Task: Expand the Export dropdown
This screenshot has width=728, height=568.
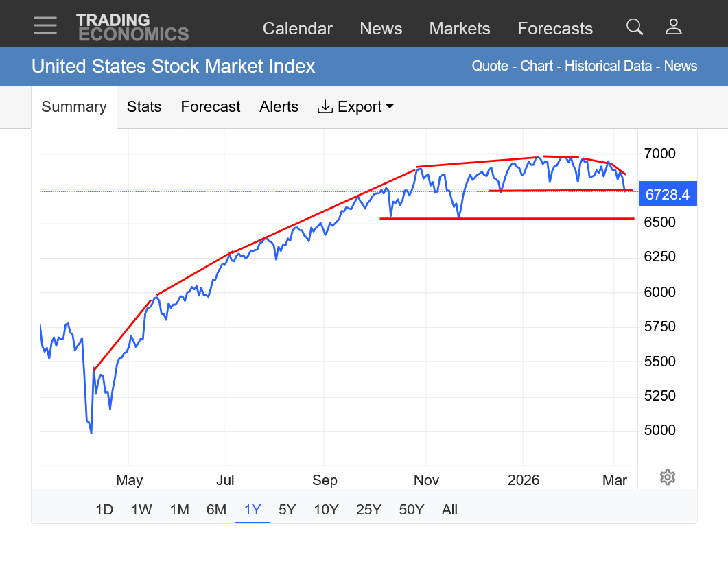Action: coord(355,107)
